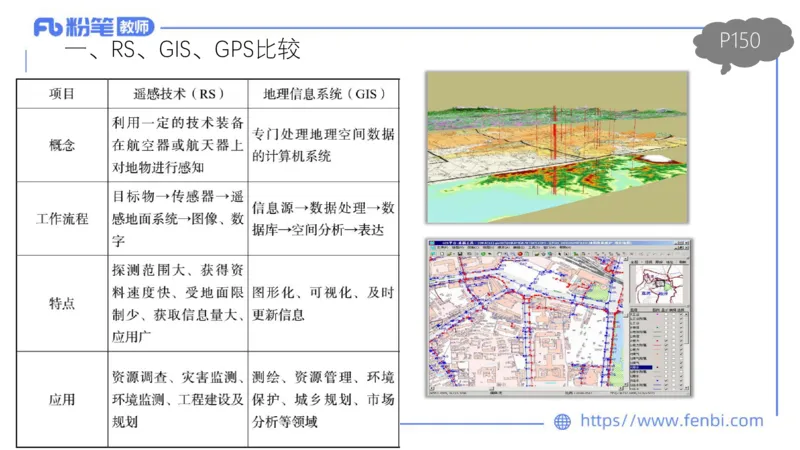Select the cell starting '利用一定的技术装备'
This screenshot has width=800, height=450.
click(x=178, y=145)
